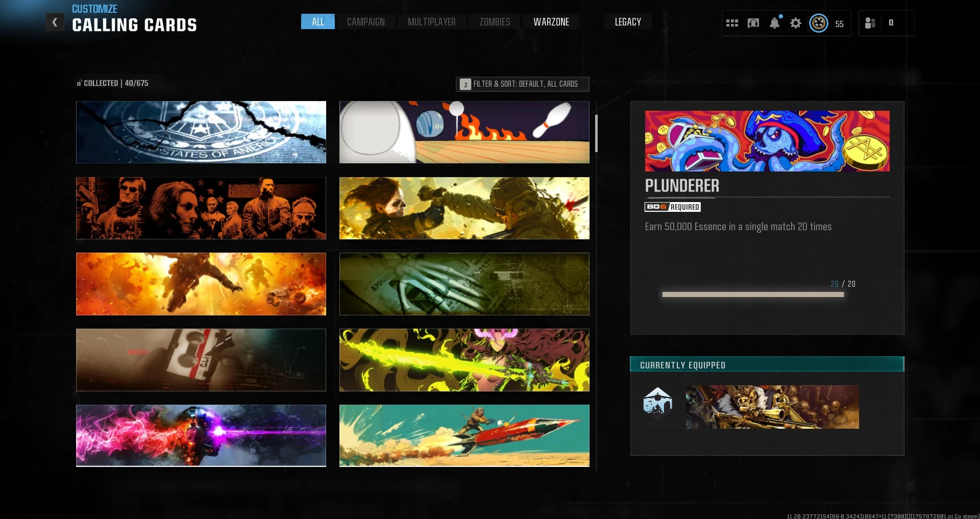Click the BO6 Required badge

coord(672,207)
